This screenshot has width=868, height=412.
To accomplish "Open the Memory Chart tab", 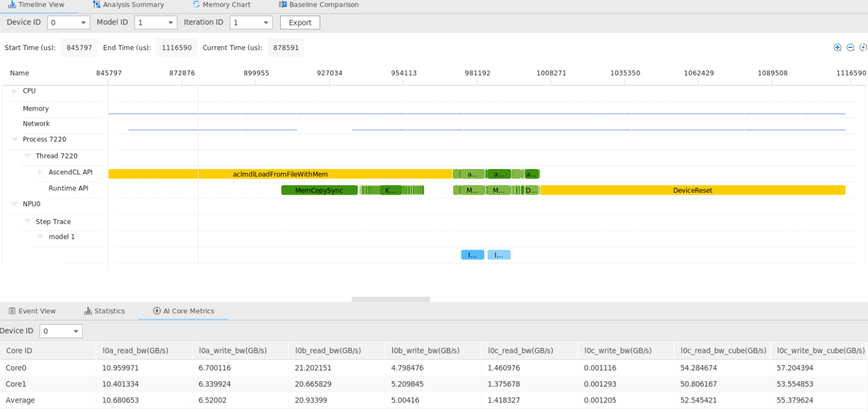I will [222, 5].
